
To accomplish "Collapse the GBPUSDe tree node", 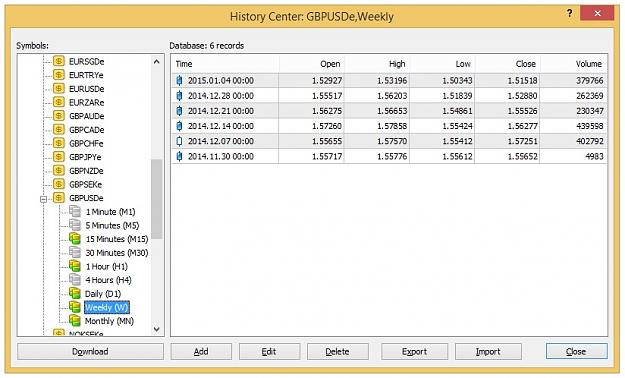I will point(43,199).
